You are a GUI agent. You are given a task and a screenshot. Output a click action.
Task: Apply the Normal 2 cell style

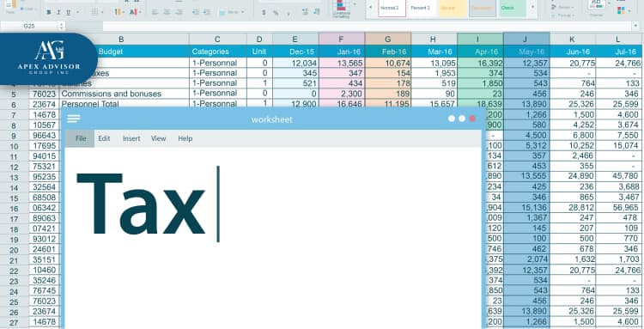392,9
